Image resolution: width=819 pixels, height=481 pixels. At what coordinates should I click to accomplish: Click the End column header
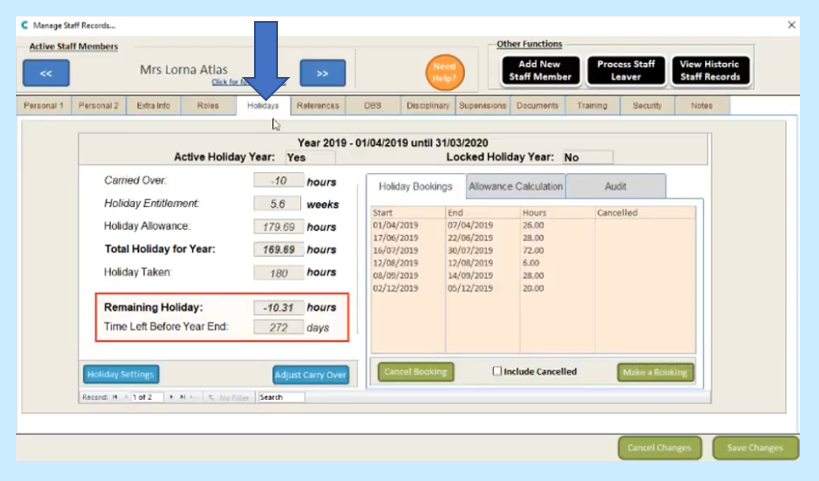(483, 213)
